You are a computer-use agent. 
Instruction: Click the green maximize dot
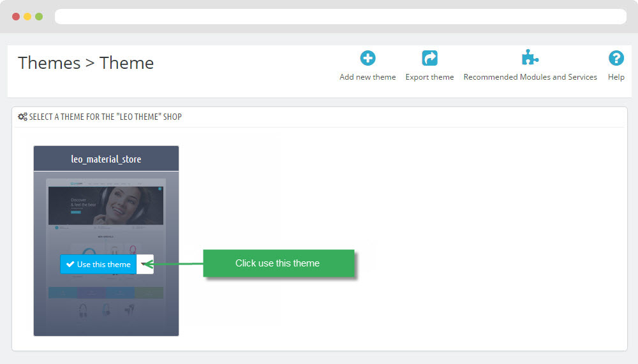[x=39, y=17]
